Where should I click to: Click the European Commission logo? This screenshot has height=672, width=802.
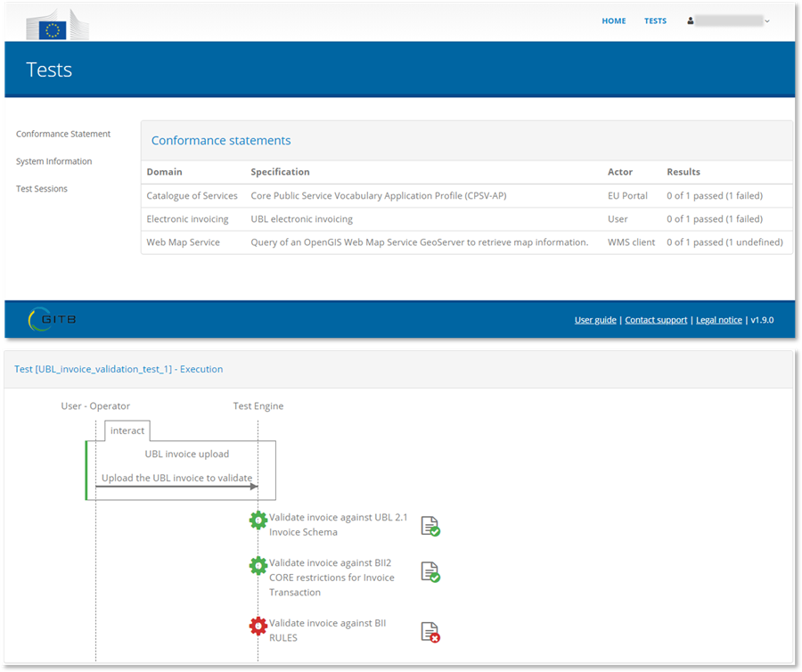point(57,25)
